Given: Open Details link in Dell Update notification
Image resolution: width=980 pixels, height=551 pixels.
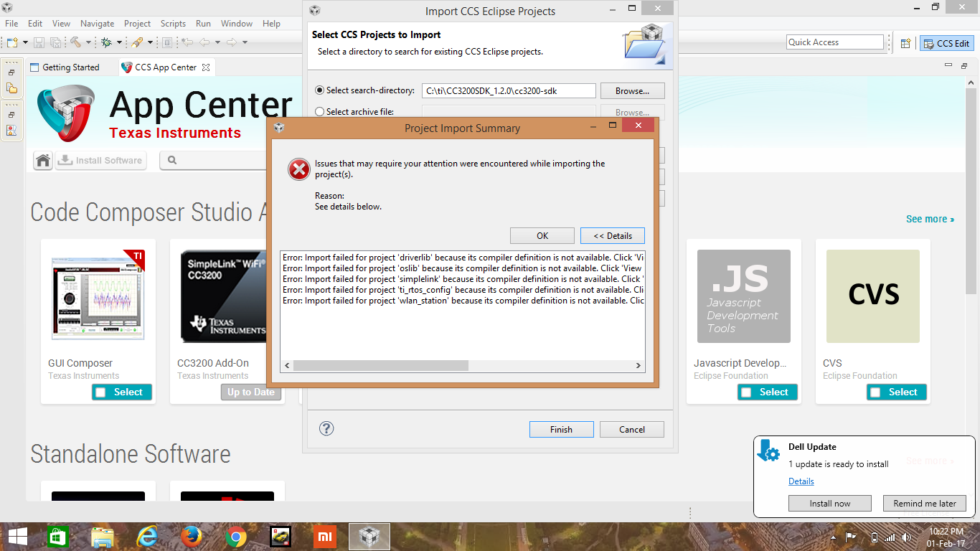Looking at the screenshot, I should click(x=801, y=481).
